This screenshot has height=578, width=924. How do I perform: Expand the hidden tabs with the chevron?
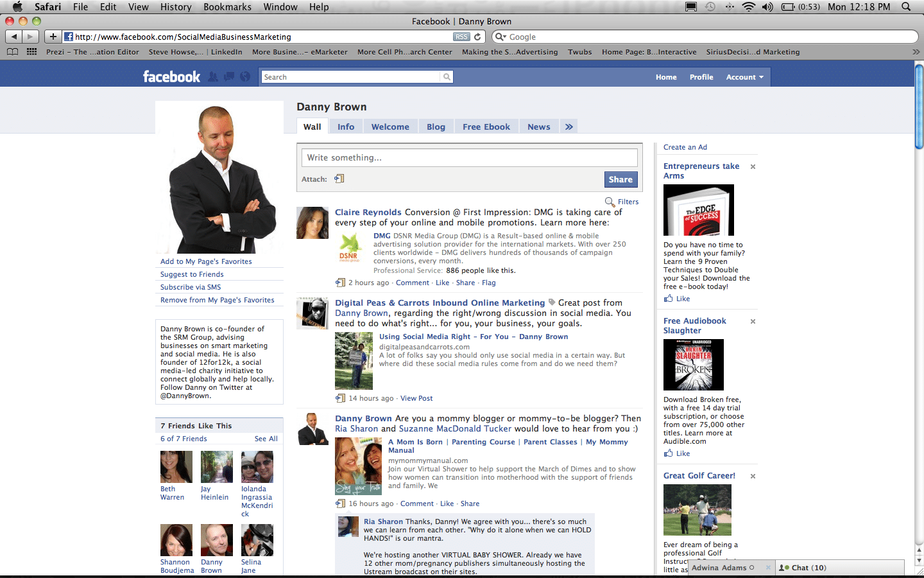568,126
